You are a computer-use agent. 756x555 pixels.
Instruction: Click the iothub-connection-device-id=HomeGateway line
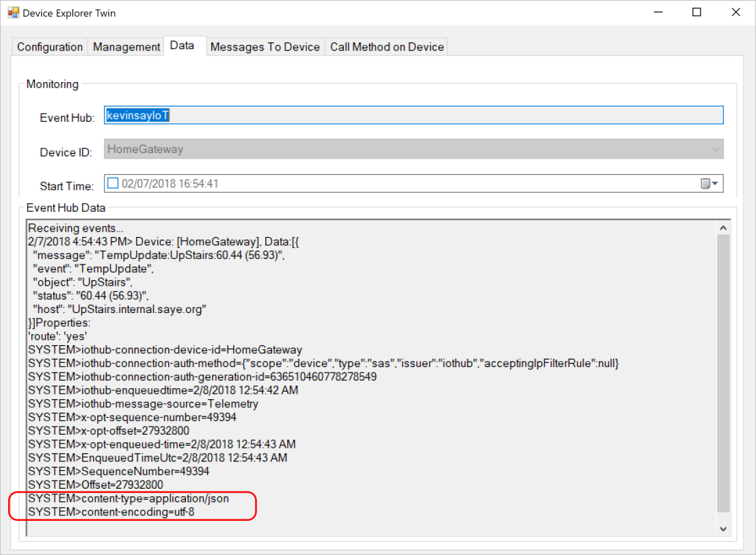[x=165, y=349]
